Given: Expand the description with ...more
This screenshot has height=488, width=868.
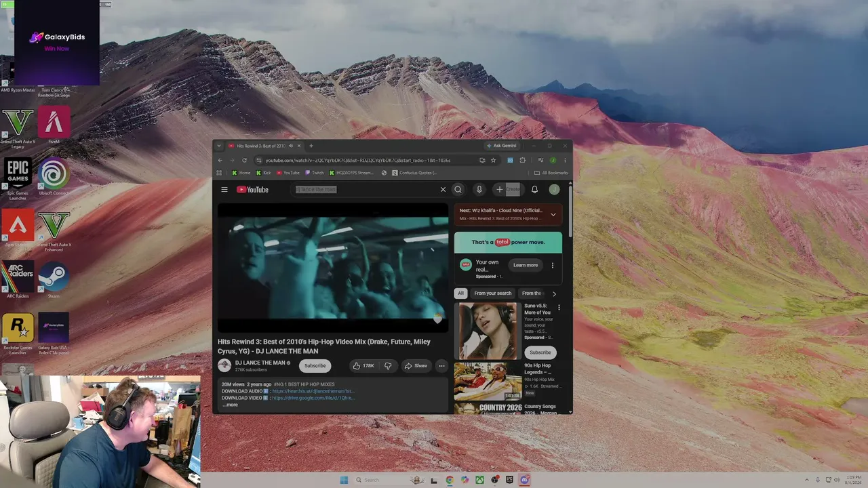Looking at the screenshot, I should pos(231,405).
